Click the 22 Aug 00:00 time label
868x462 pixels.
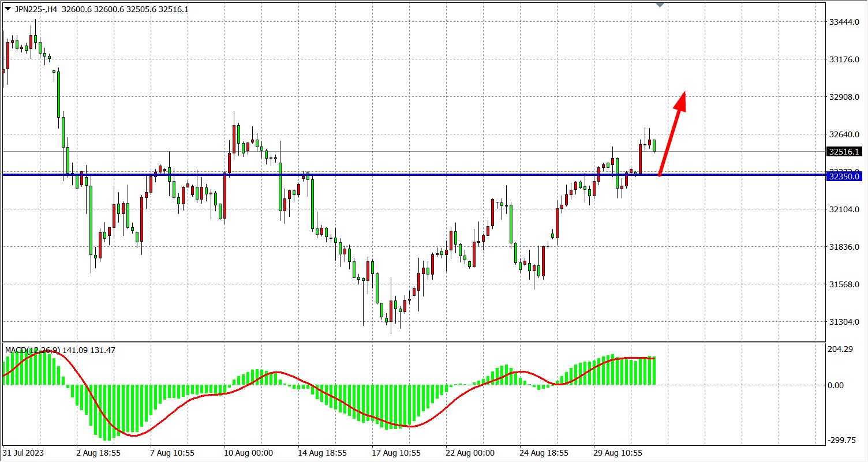(470, 453)
